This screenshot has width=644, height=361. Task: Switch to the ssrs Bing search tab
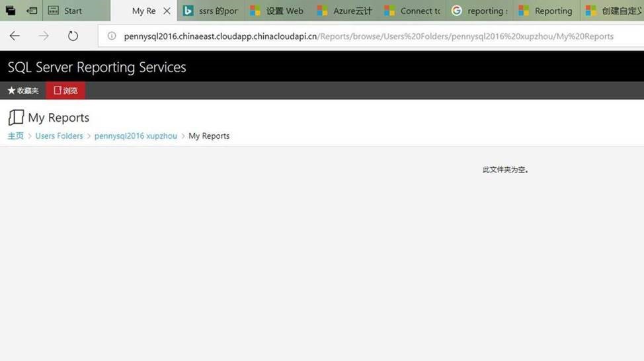[212, 11]
